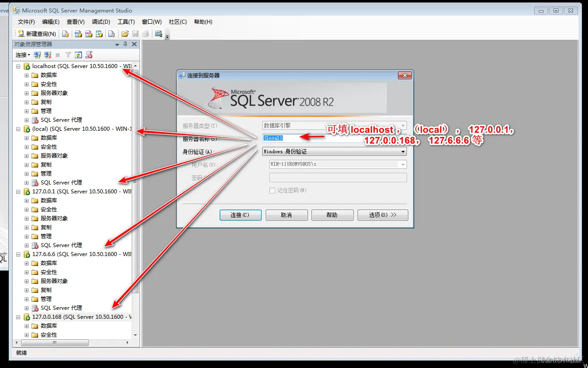Collapse the 127.0.0.1 server node
Screen dimensions: 588x368
tap(18, 192)
